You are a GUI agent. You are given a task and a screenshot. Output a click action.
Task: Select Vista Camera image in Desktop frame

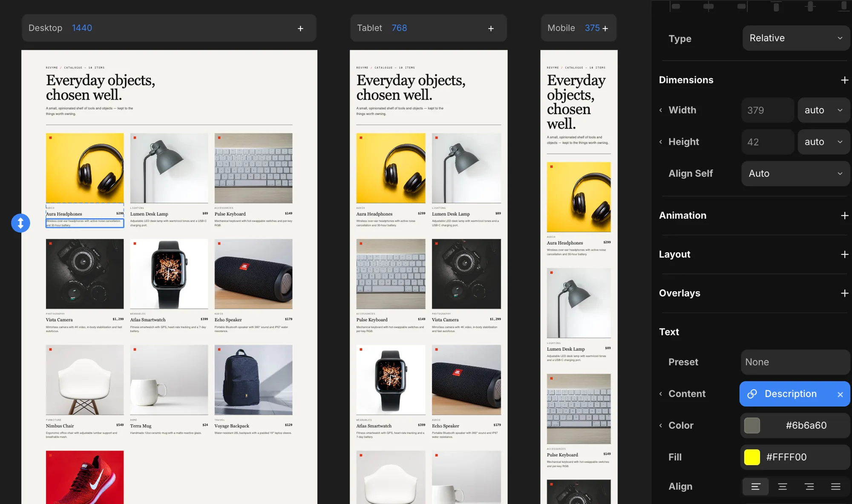point(85,274)
